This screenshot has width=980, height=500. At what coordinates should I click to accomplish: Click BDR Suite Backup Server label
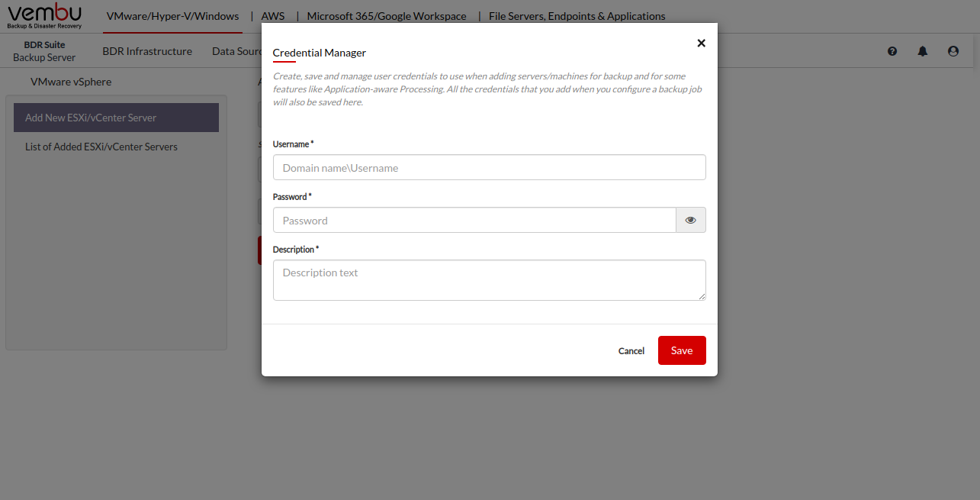tap(44, 51)
